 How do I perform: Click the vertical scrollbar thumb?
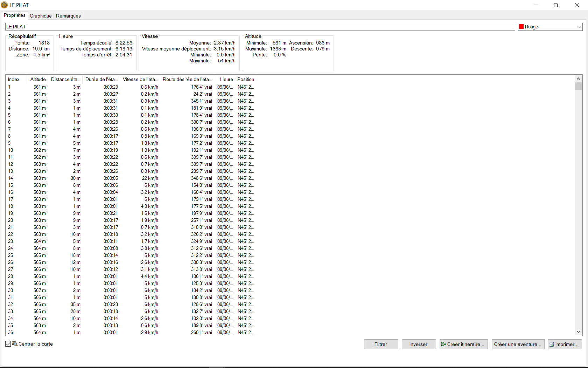[x=578, y=86]
